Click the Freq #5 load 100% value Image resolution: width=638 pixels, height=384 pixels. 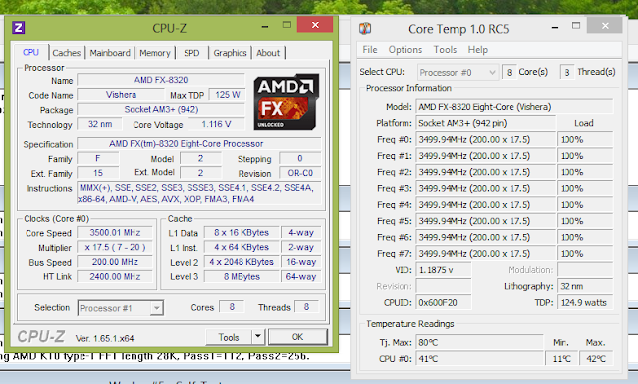click(x=585, y=221)
